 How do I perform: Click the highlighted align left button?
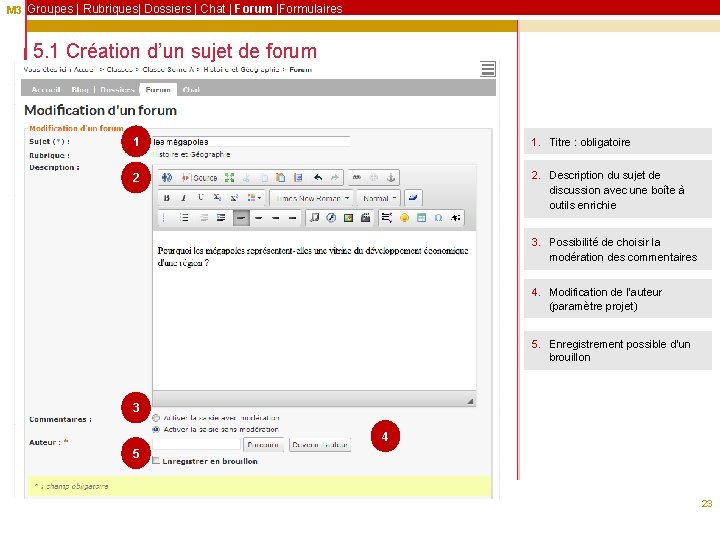coord(241,218)
